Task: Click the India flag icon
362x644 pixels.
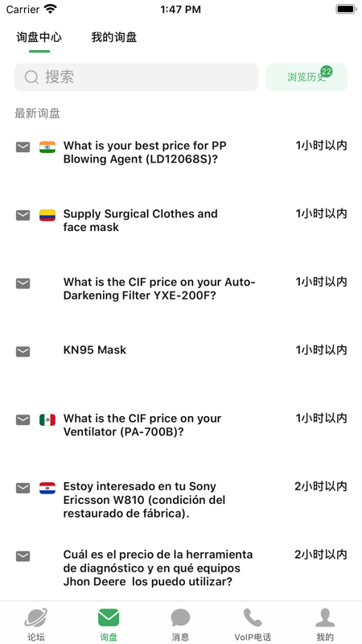Action: [x=47, y=147]
